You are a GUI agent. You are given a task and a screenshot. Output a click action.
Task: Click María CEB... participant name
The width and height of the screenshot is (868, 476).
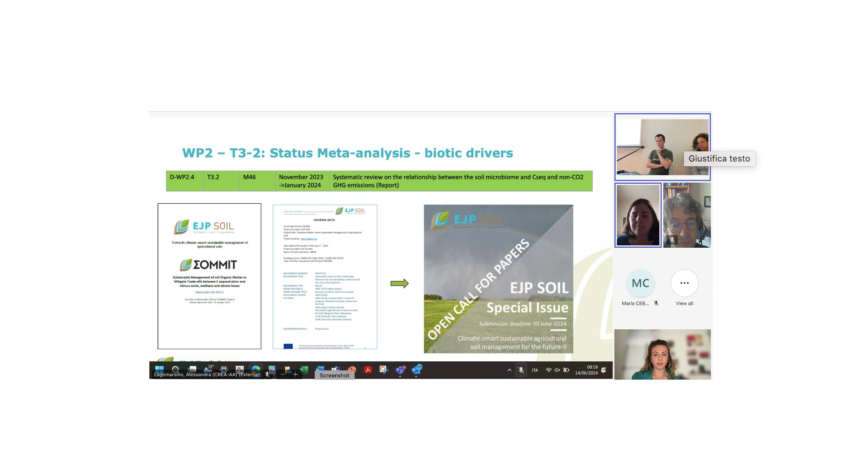[635, 304]
